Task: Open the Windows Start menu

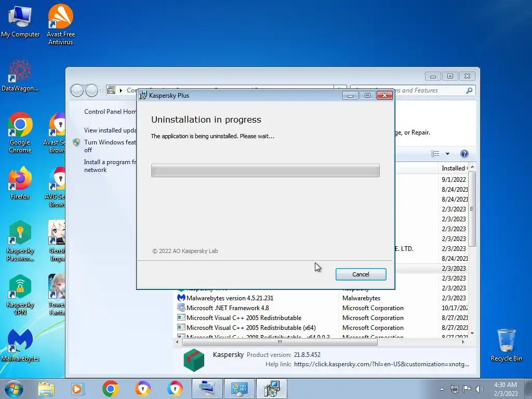Action: [x=14, y=389]
